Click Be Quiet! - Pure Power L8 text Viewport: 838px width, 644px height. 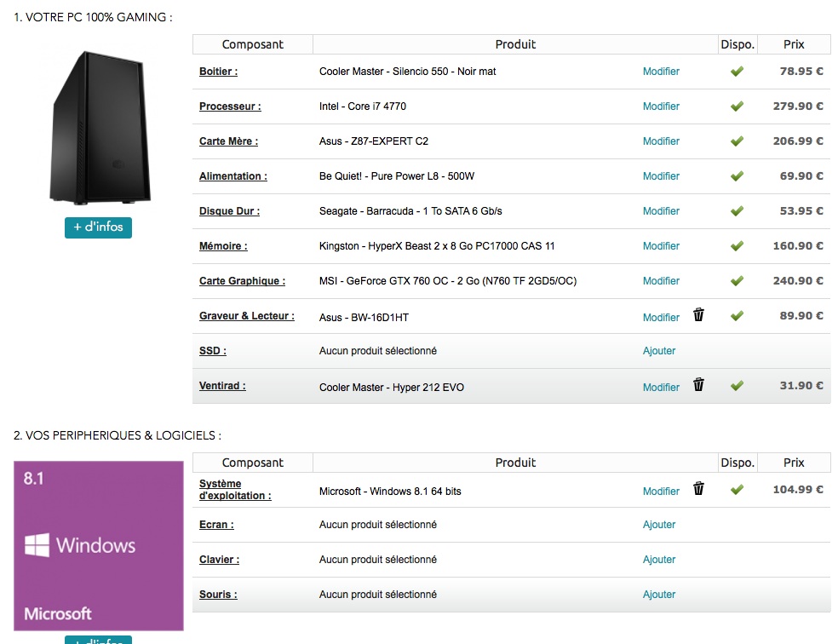(397, 175)
